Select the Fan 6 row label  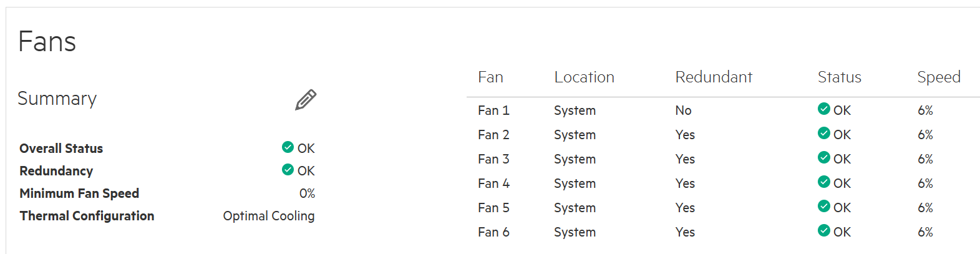[x=493, y=232]
